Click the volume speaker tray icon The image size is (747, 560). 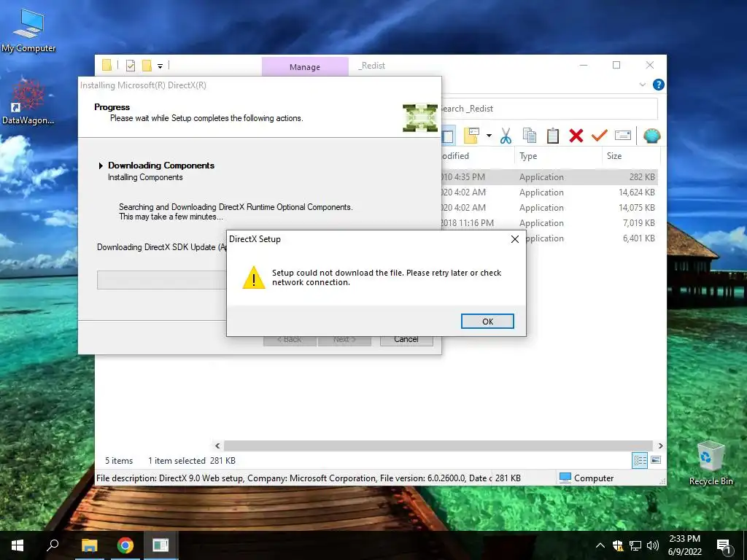click(x=653, y=545)
